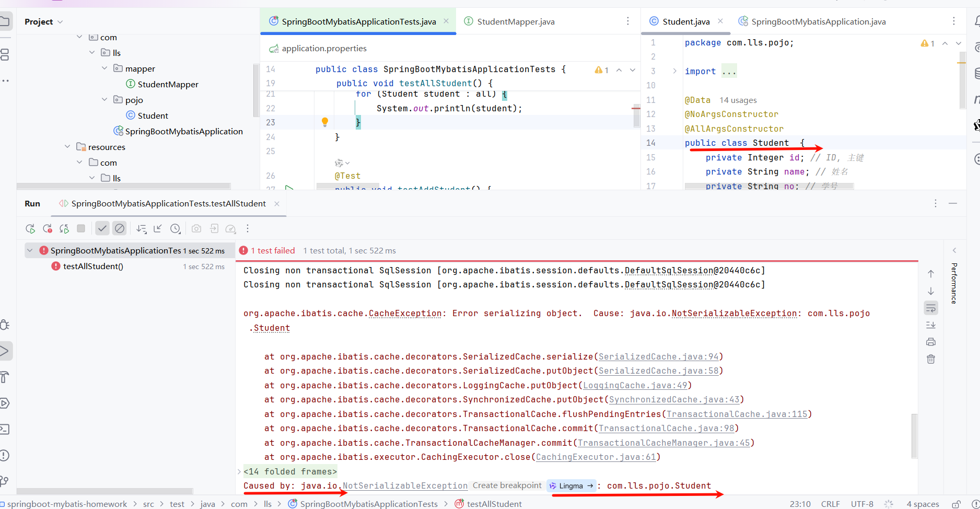Screen dimensions: 980x509
Task: Click the Print console output icon
Action: point(931,342)
